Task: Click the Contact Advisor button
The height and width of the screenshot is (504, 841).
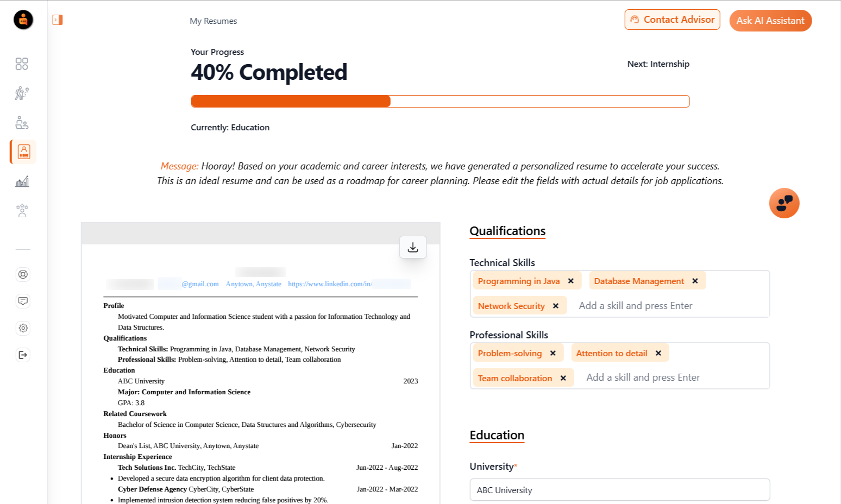Action: coord(672,20)
